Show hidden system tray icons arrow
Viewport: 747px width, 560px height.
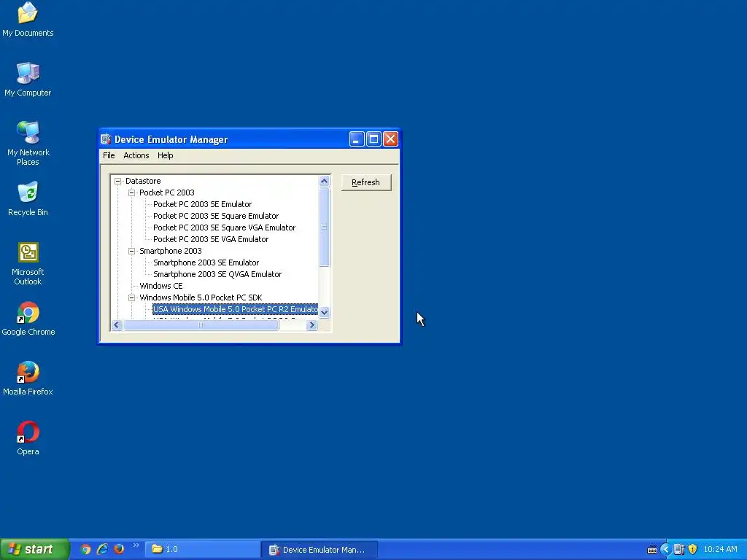(x=665, y=550)
